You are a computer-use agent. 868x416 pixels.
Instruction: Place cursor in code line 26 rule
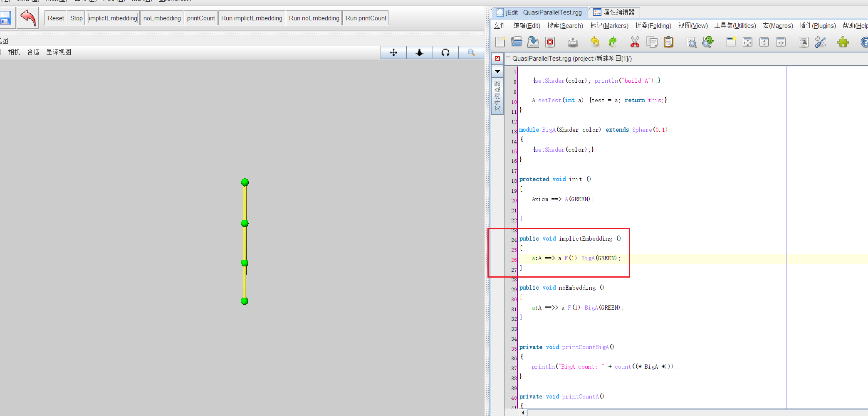576,258
